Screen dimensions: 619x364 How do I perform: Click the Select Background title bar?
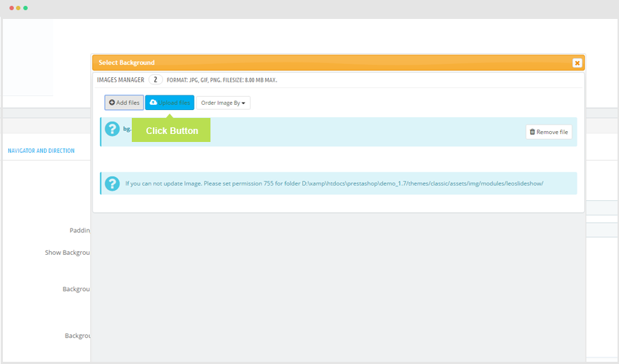[x=339, y=63]
